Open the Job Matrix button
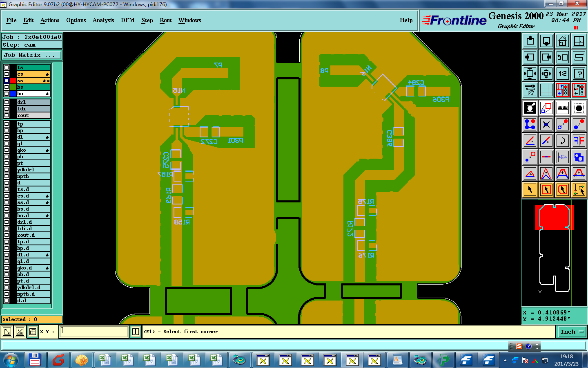This screenshot has width=588, height=368. [32, 55]
